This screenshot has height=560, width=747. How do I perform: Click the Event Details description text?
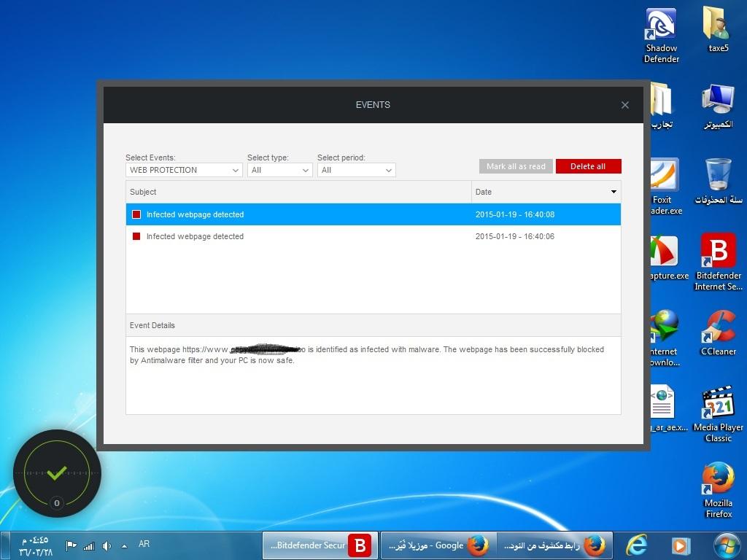[367, 355]
